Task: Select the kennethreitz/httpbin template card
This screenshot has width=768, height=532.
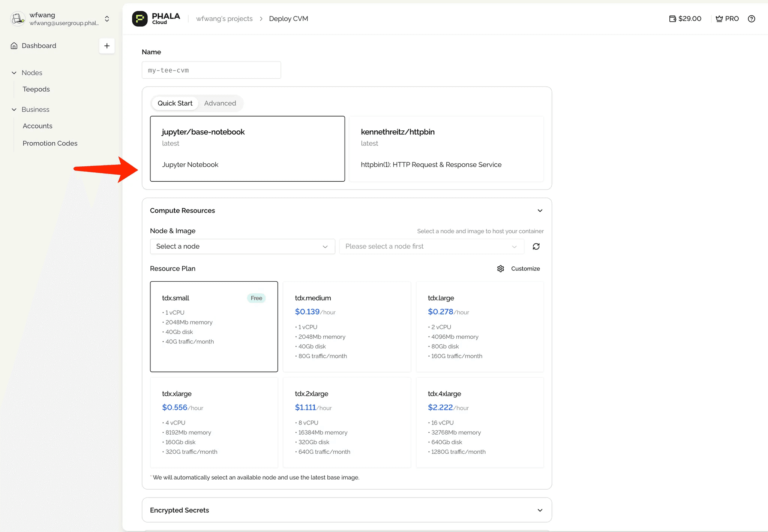Action: (446, 149)
